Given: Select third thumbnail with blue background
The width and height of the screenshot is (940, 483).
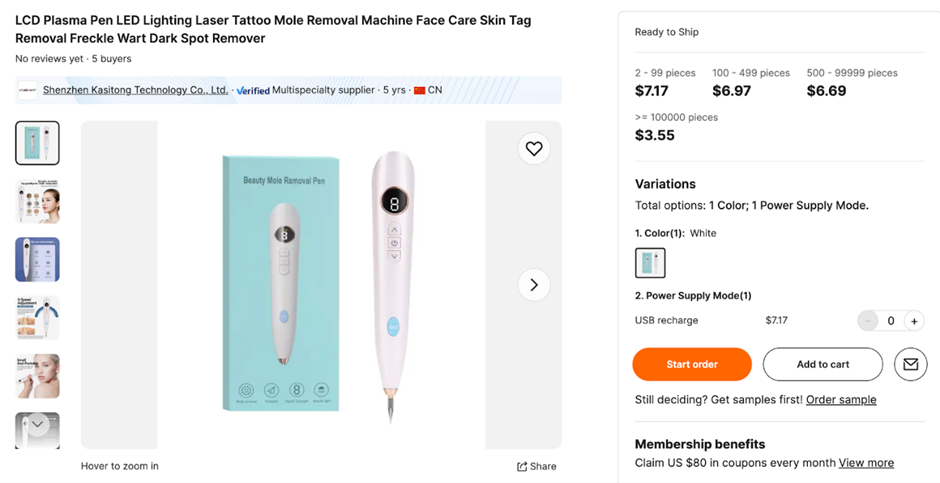Looking at the screenshot, I should point(38,259).
